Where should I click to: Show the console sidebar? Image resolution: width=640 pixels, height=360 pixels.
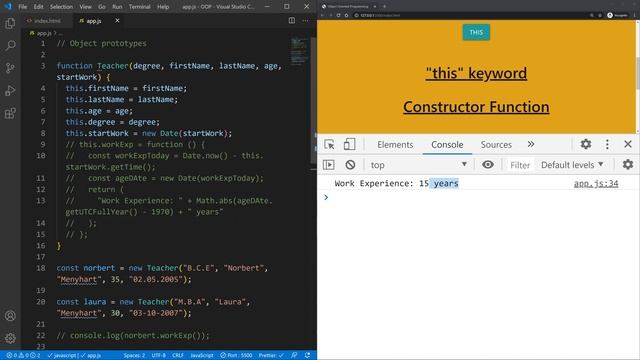point(329,164)
